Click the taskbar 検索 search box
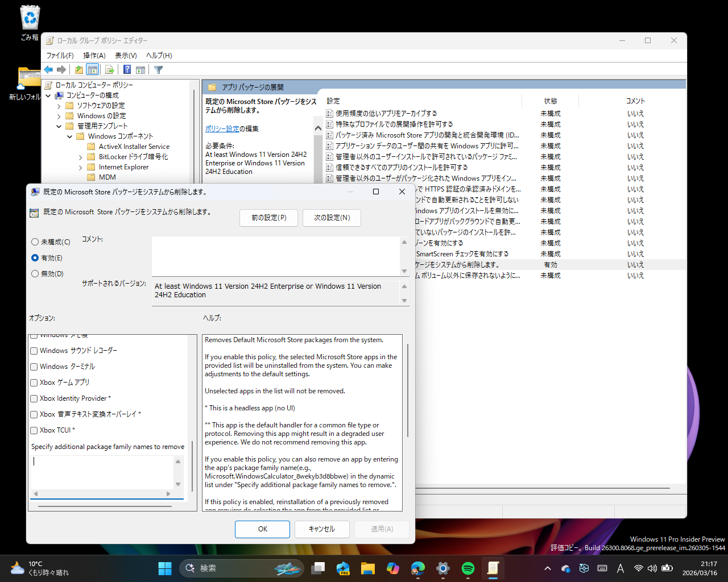The height and width of the screenshot is (582, 728). click(x=241, y=568)
